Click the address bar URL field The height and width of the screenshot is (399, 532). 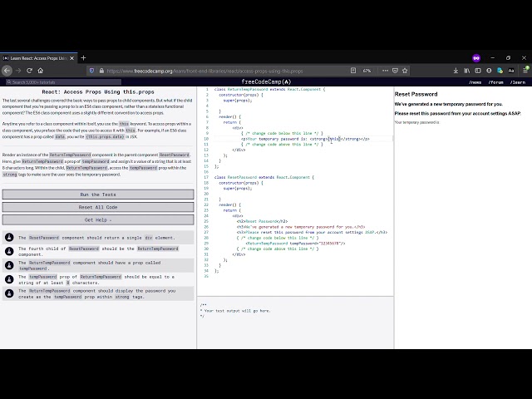224,71
